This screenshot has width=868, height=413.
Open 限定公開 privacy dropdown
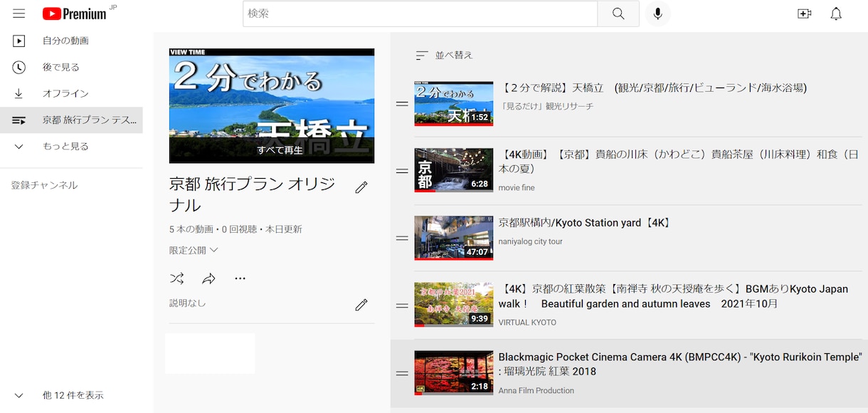point(194,250)
